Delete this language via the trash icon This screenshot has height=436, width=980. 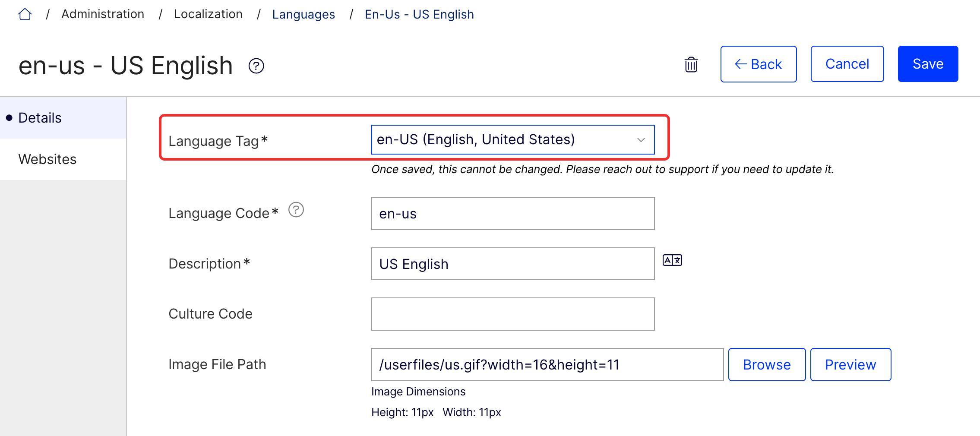[690, 65]
